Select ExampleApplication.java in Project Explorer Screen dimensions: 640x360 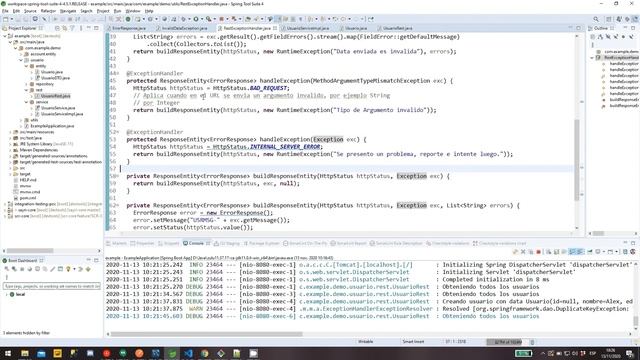pyautogui.click(x=52, y=126)
